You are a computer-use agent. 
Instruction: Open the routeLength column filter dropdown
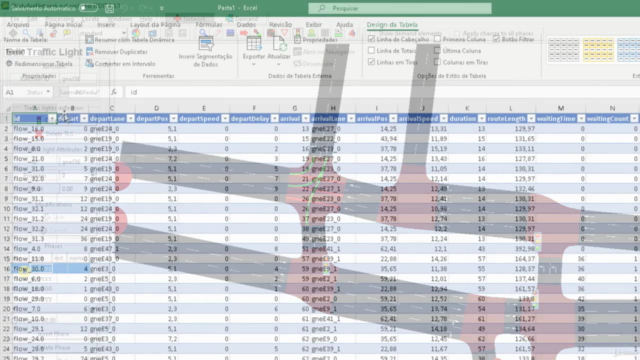tap(531, 118)
